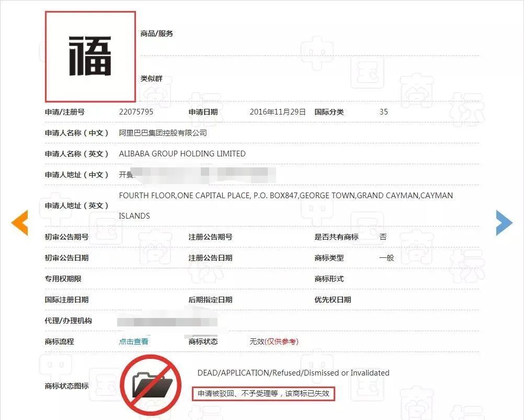Click the 商标形式 label
The image size is (524, 420).
click(329, 279)
